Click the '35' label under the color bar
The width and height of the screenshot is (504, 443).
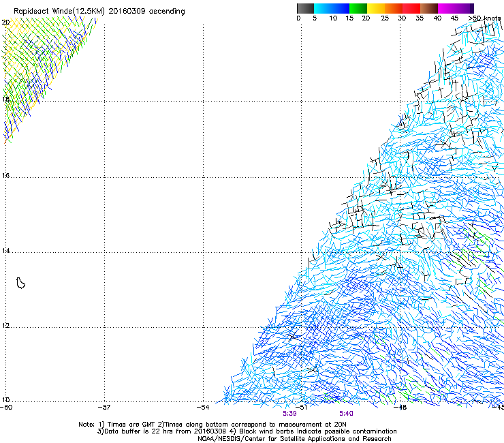click(420, 18)
